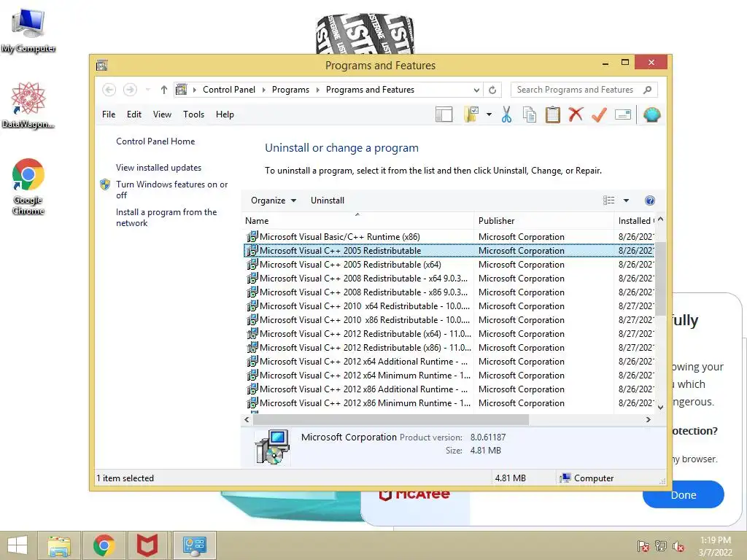Toggle the preview pane layout icon
The image size is (747, 560).
pyautogui.click(x=444, y=114)
